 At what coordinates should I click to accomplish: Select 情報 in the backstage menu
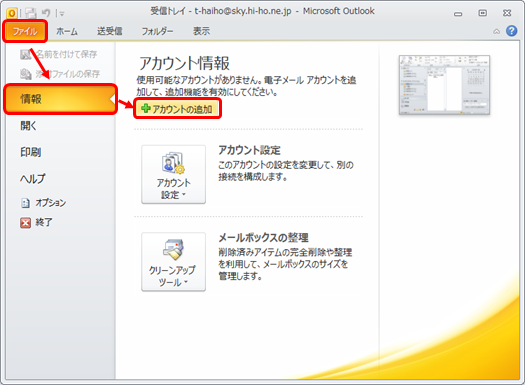point(60,99)
